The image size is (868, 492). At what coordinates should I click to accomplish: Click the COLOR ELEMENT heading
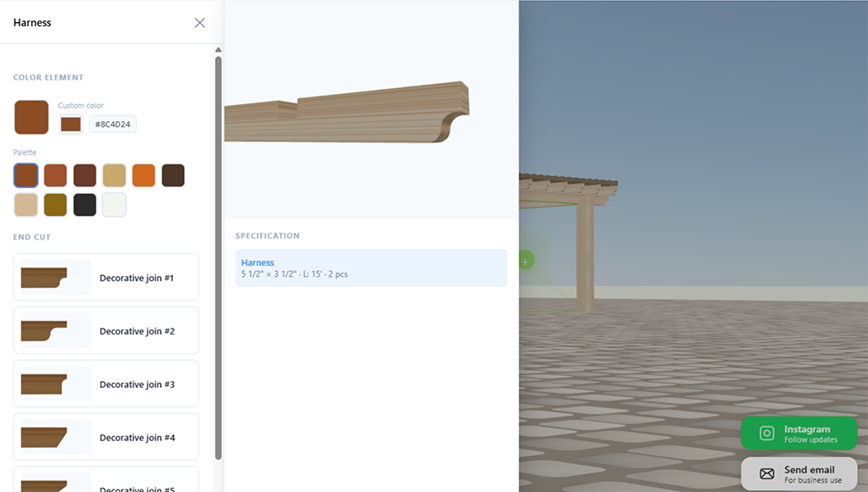pyautogui.click(x=48, y=77)
